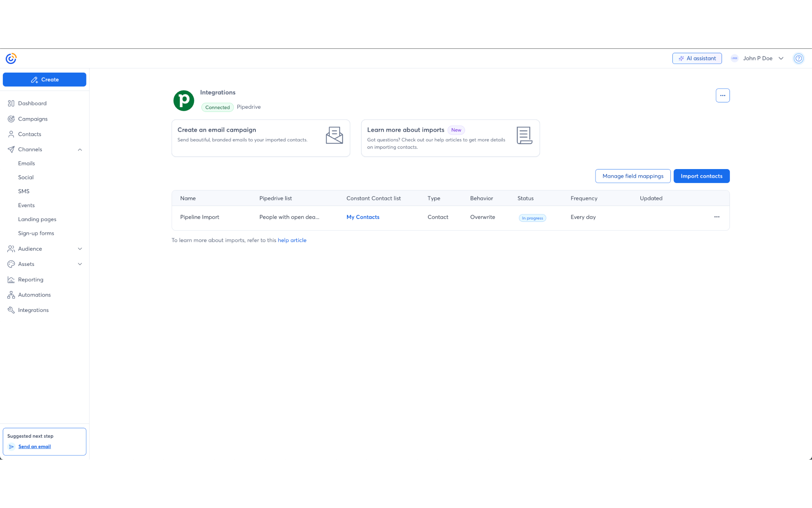
Task: Open the Dashboard from the sidebar
Action: pos(32,103)
